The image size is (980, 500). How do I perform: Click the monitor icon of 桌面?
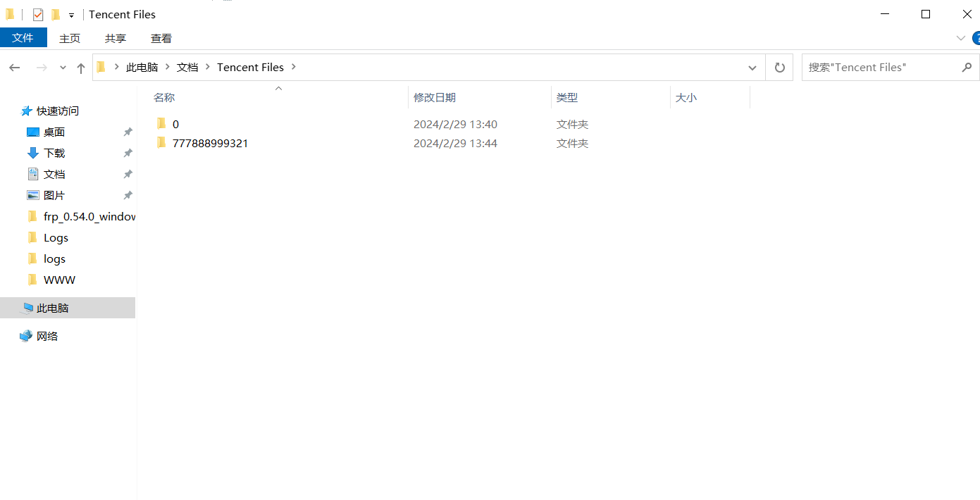coord(32,132)
